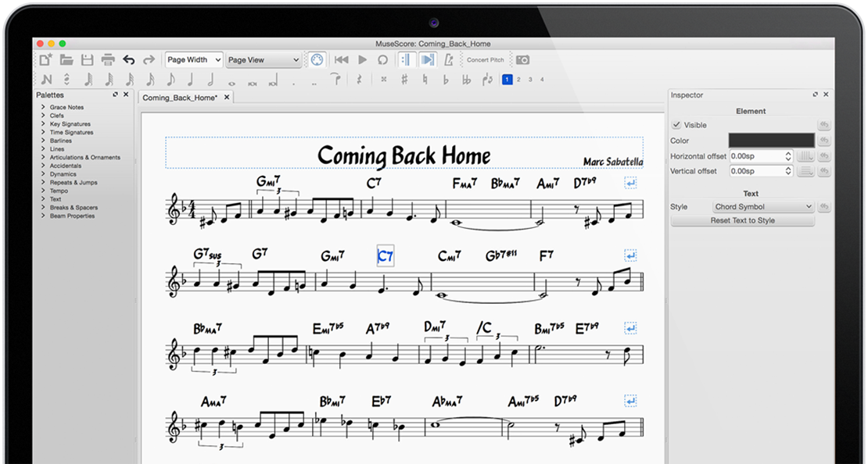Open the Page Width zoom dropdown
Image resolution: width=868 pixels, height=464 pixels.
point(193,59)
